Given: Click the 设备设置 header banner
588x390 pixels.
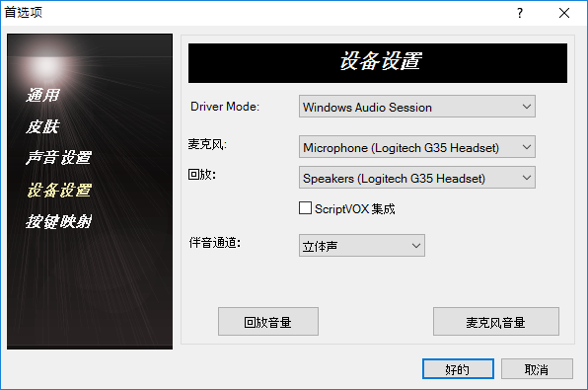Looking at the screenshot, I should click(x=378, y=63).
